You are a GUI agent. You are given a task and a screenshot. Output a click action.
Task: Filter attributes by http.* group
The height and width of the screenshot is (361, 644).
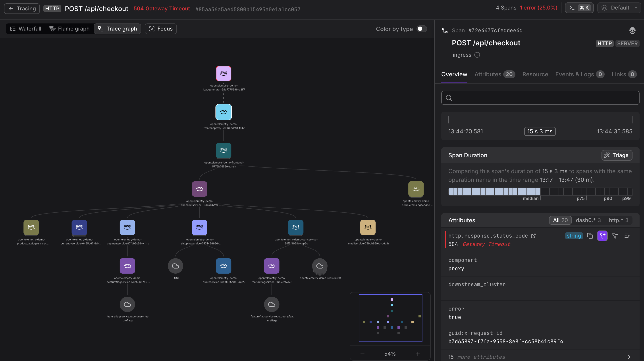pos(618,220)
